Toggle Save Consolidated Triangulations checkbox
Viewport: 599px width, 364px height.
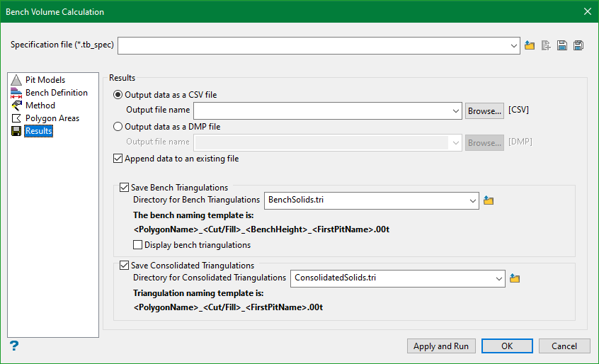125,266
